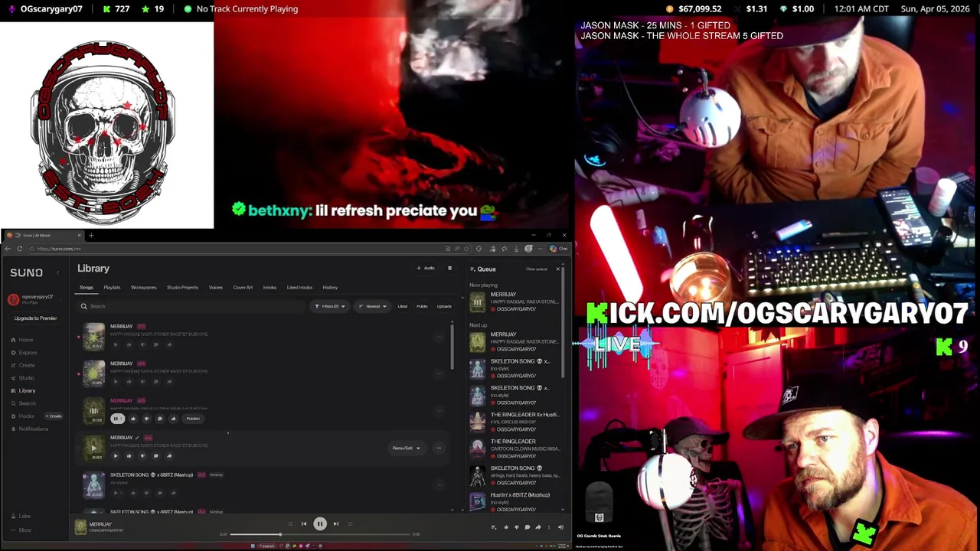Switch to the Workspaces tab
This screenshot has height=551, width=980.
click(x=143, y=288)
